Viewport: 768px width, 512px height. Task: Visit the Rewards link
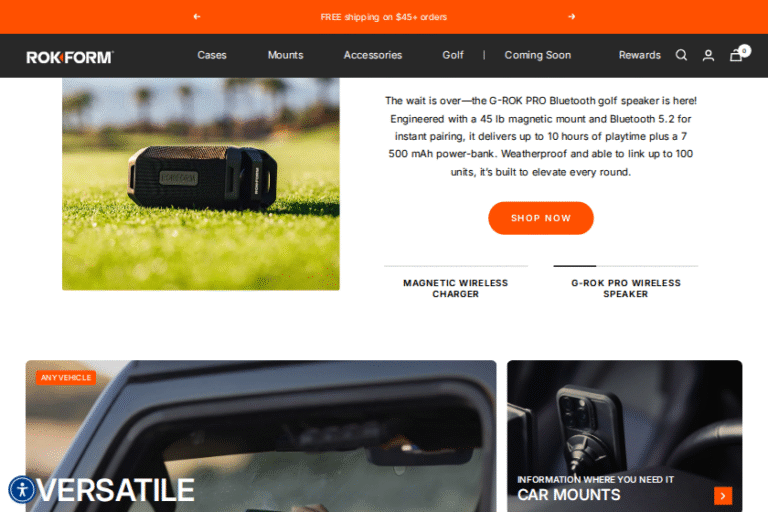click(x=640, y=55)
